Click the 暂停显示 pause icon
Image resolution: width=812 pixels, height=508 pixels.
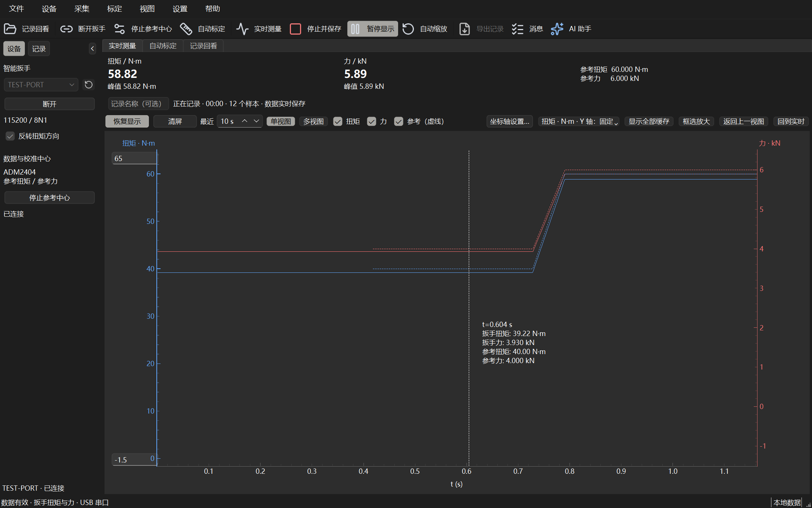pos(355,29)
